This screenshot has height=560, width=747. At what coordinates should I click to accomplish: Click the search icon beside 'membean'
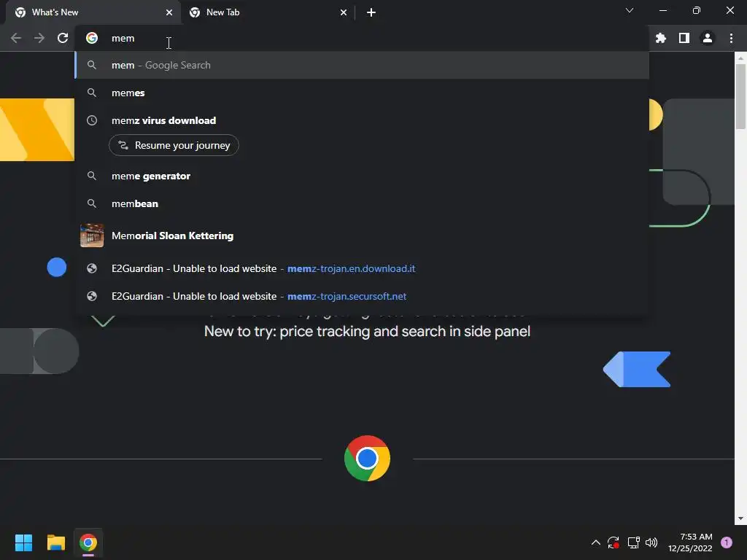pos(92,204)
